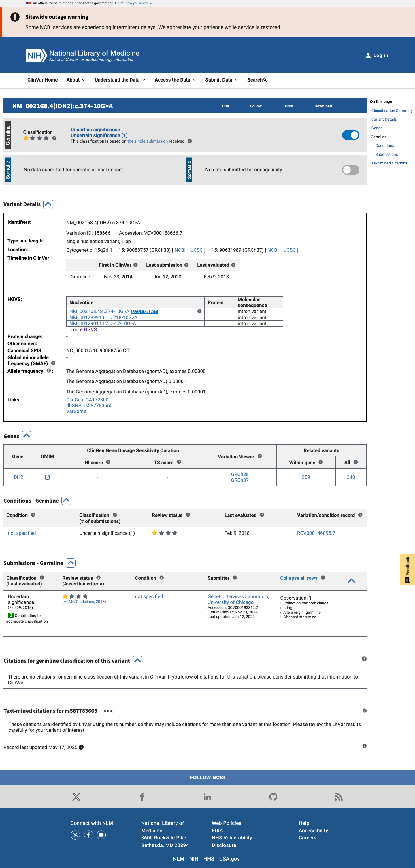
Task: Collapse the Submissions - Germline section
Action: 71,563
